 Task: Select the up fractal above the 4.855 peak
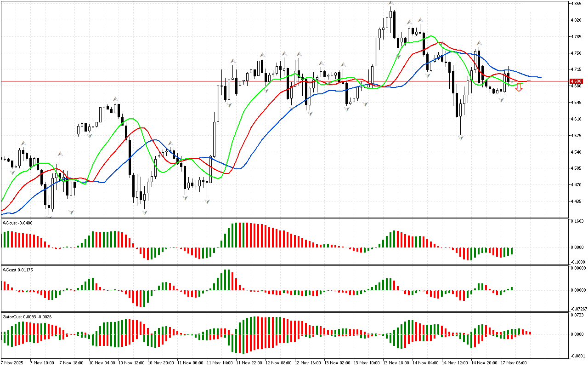390,3
